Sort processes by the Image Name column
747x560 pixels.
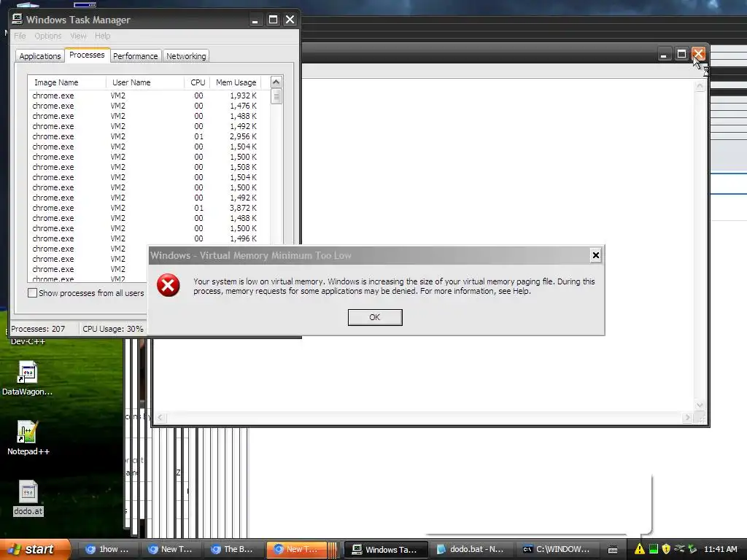67,82
